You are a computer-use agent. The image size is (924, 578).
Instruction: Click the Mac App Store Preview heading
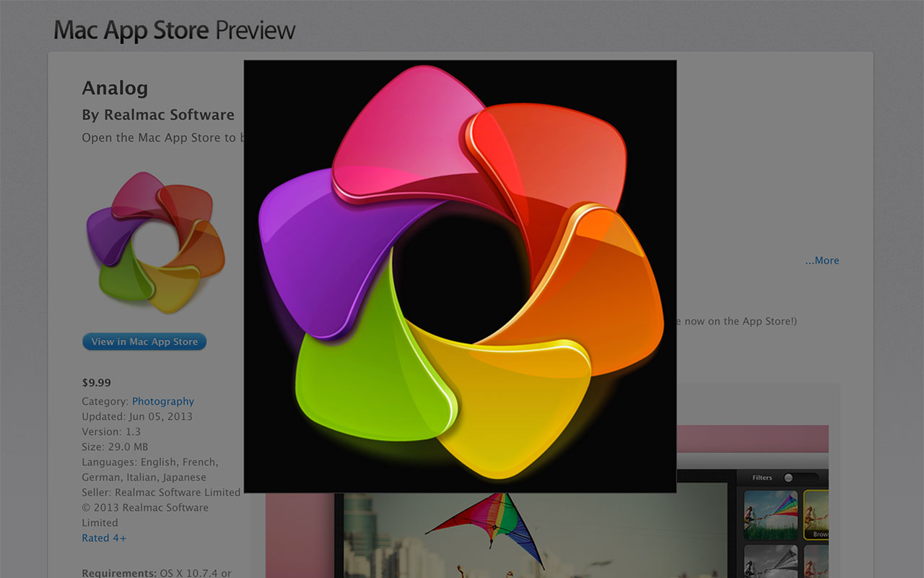point(174,30)
